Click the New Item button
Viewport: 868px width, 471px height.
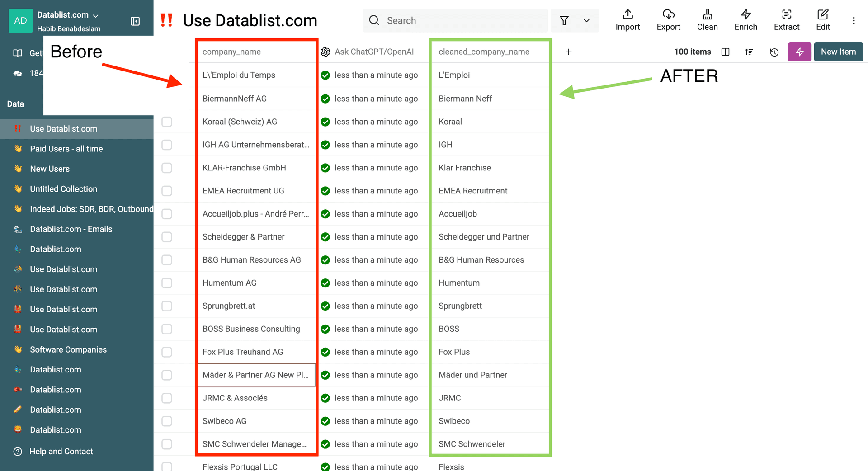(x=838, y=52)
